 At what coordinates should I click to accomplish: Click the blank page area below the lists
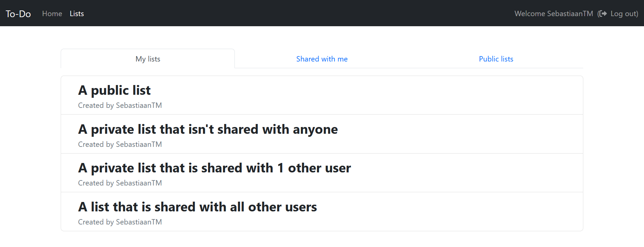tap(322, 239)
